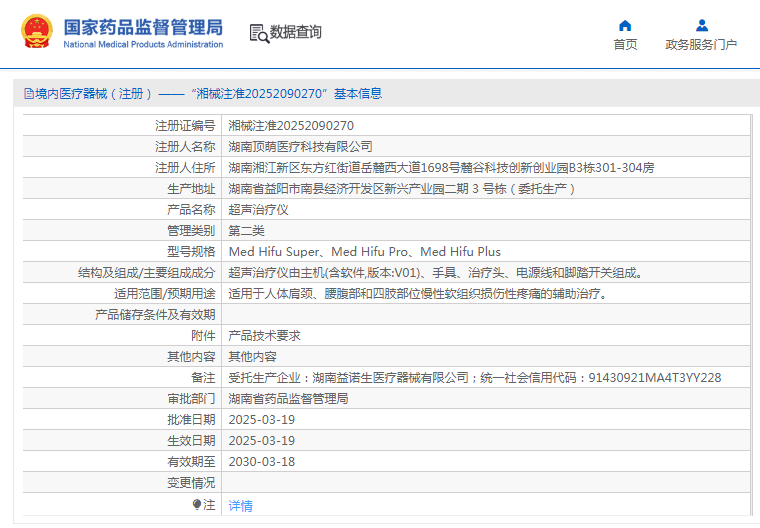Image resolution: width=760 pixels, height=528 pixels.
Task: Click the document icon before 境内医疗器械
Action: pos(29,94)
